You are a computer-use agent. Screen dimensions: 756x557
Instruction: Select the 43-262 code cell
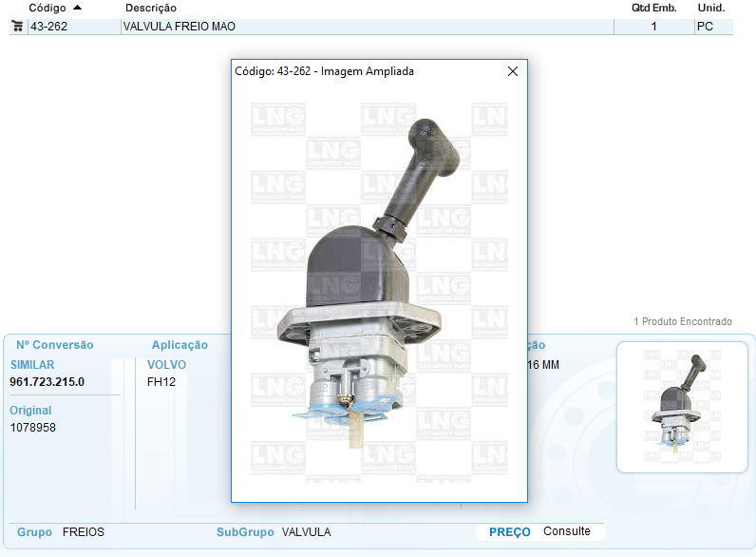(49, 27)
